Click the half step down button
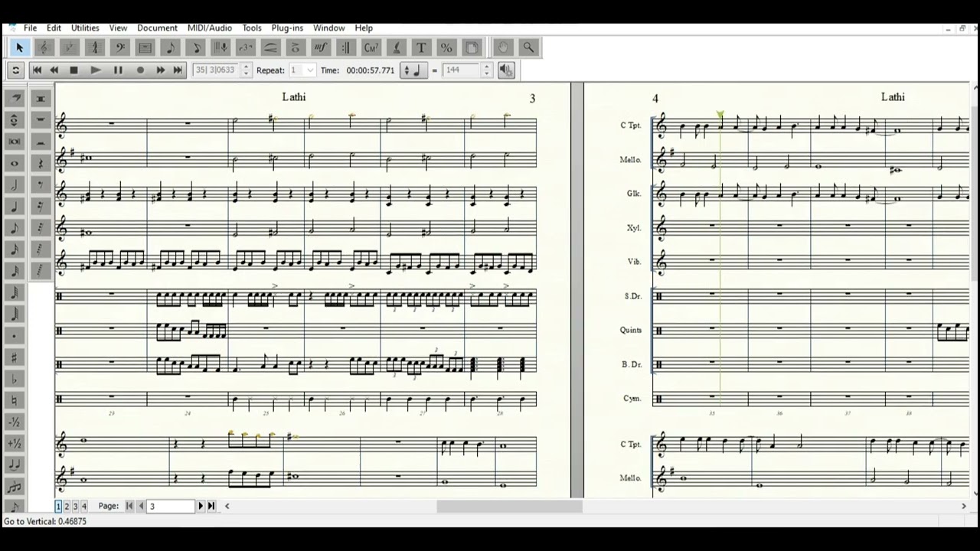This screenshot has height=551, width=980. pyautogui.click(x=15, y=422)
